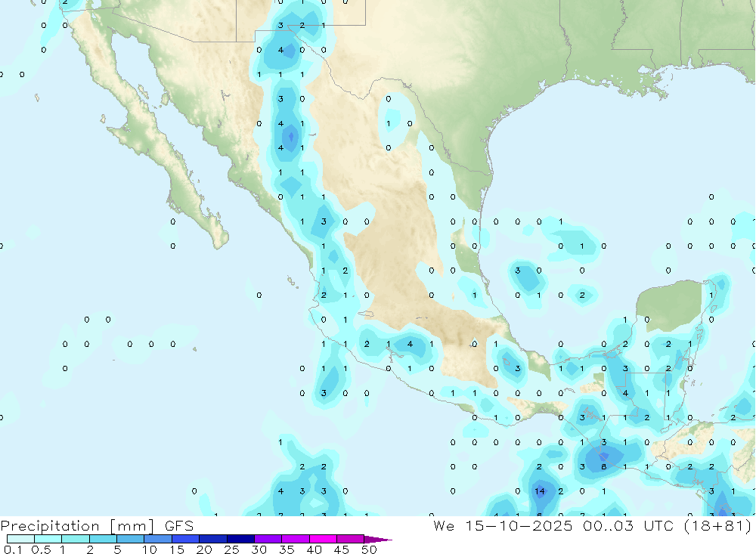The height and width of the screenshot is (554, 756).
Task: Click the "14" precipitation value on map
Action: (x=540, y=491)
